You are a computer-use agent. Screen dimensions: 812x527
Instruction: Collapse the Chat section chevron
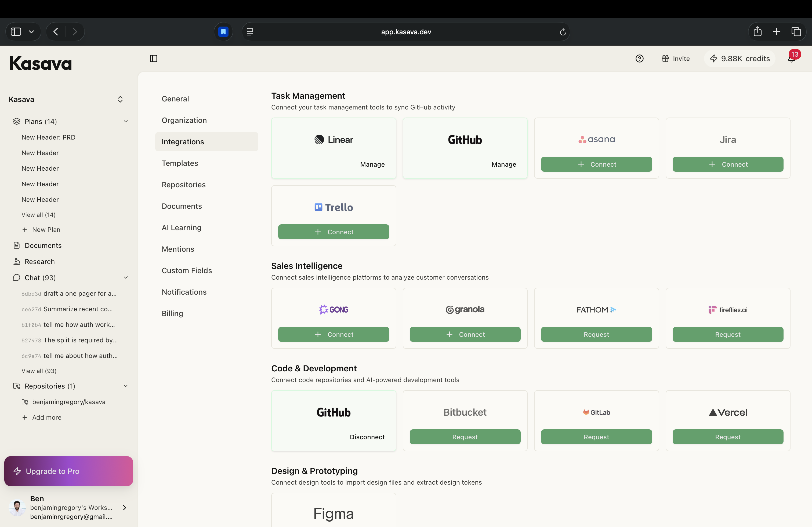point(126,277)
